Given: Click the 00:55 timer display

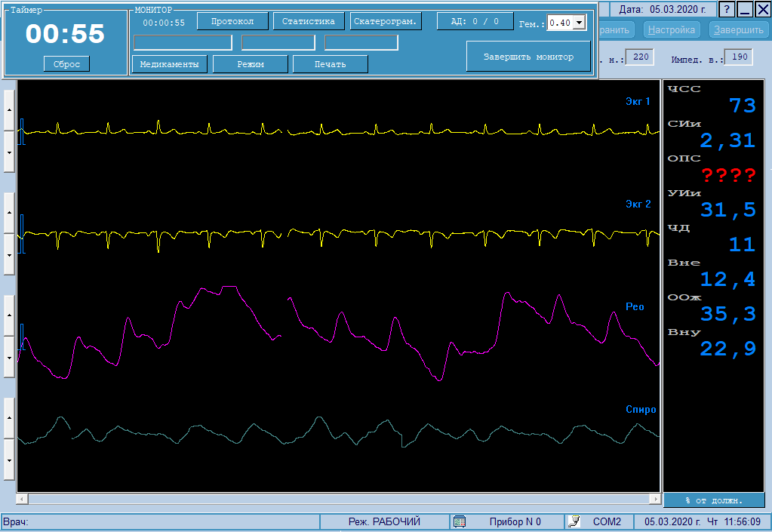Looking at the screenshot, I should point(65,34).
